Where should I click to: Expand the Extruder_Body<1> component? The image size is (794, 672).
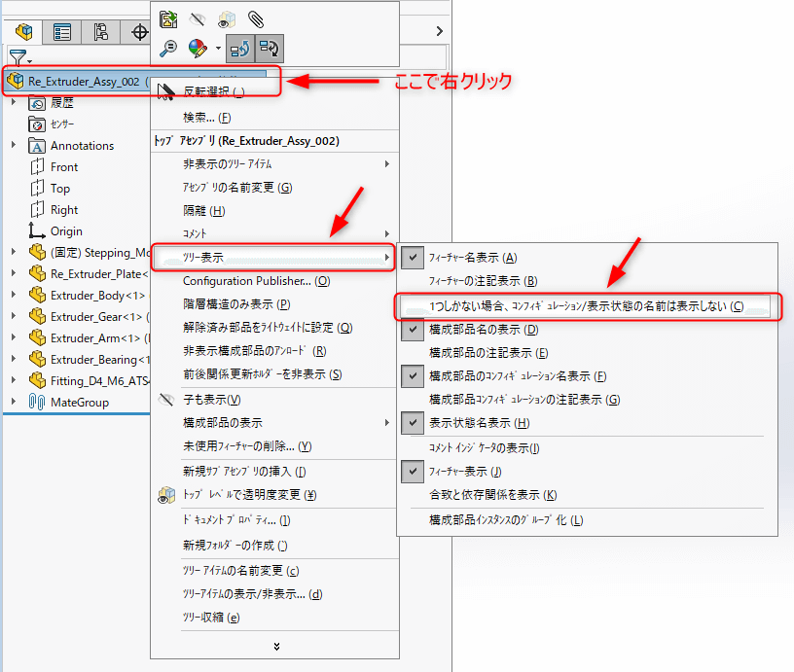tap(14, 296)
